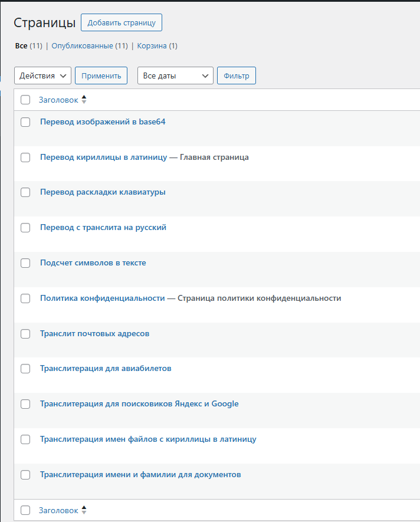
Task: Toggle the select-all checkbox in the table footer
Action: [x=25, y=510]
